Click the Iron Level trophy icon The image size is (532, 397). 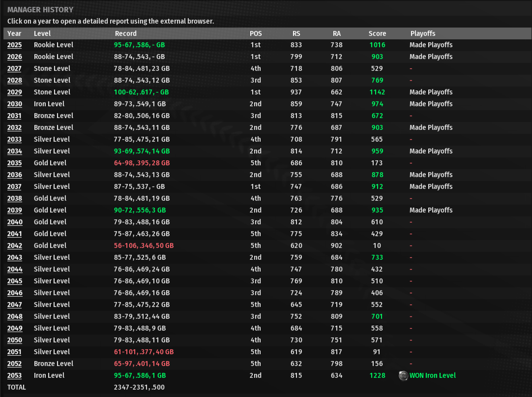(403, 376)
